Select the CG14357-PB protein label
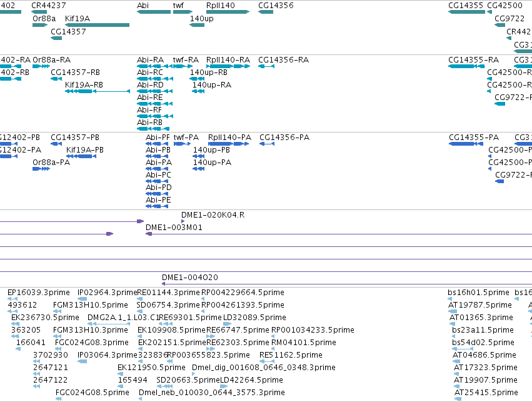532x402 pixels. tap(75, 138)
